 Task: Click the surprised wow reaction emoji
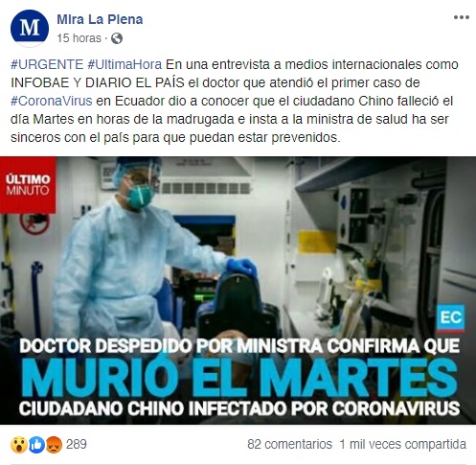click(19, 445)
